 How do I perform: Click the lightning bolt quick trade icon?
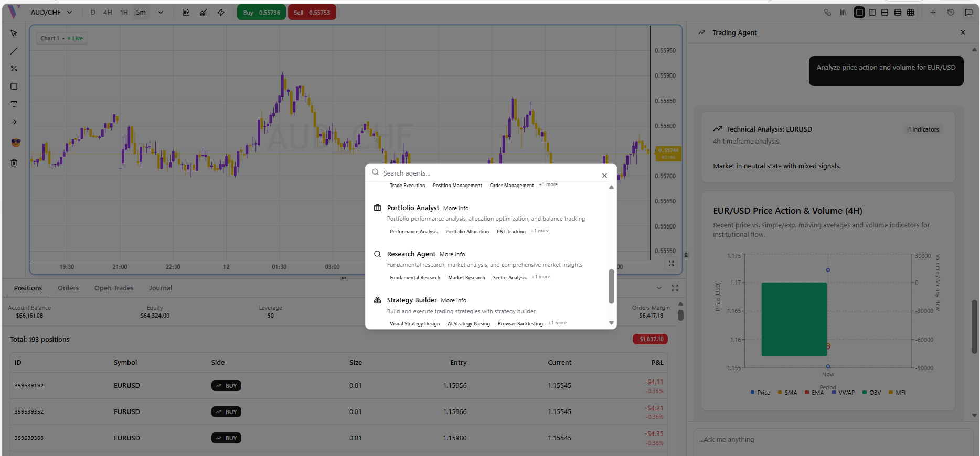tap(221, 13)
